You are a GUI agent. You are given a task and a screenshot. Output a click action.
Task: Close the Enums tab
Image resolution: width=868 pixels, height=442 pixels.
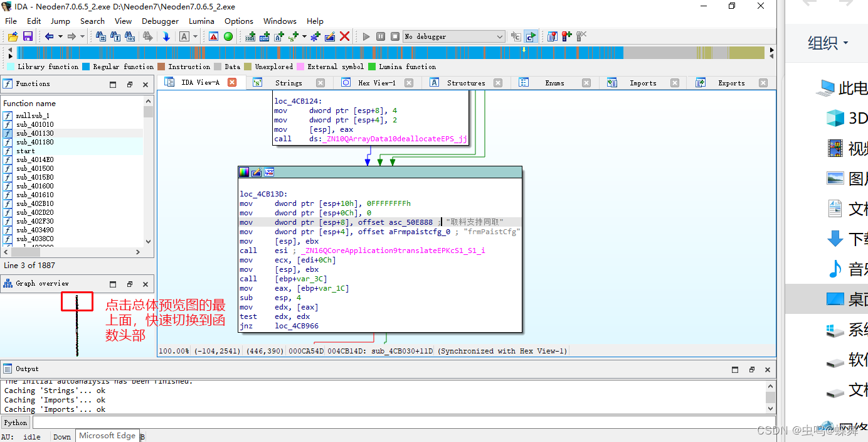point(586,83)
